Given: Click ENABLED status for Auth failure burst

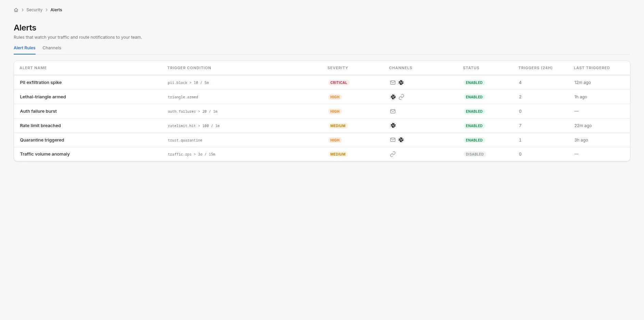Looking at the screenshot, I should 474,111.
